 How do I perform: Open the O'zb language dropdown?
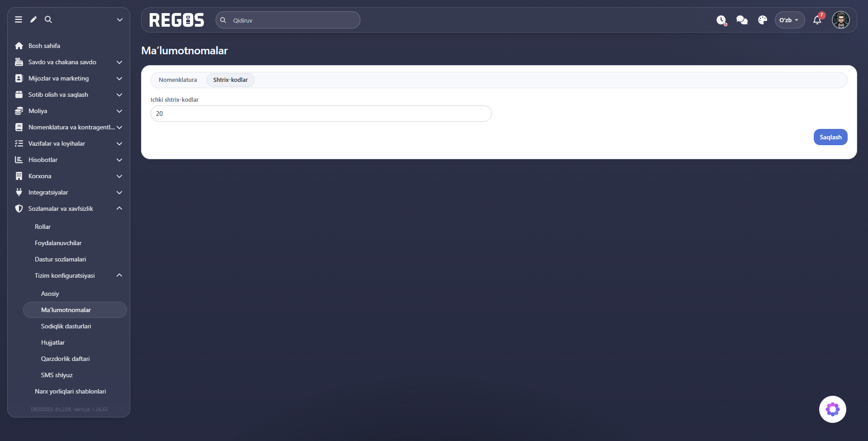(x=789, y=20)
